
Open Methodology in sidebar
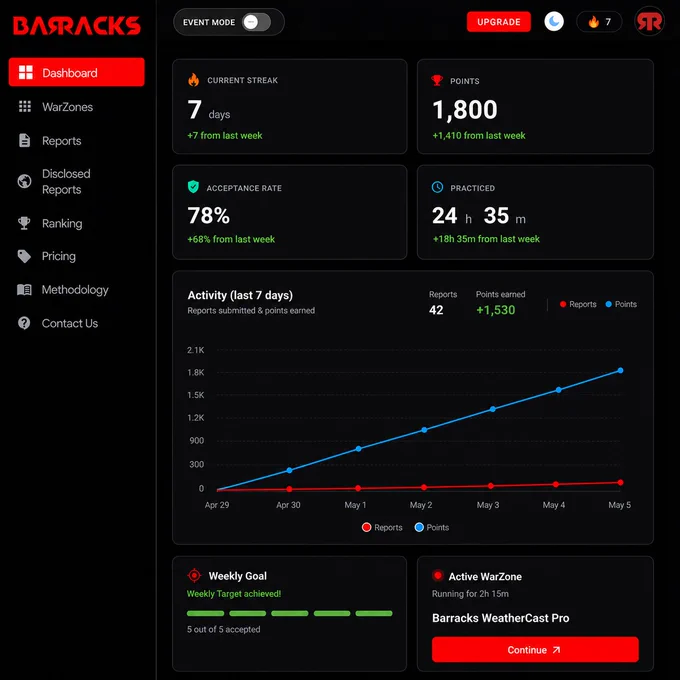click(x=75, y=289)
